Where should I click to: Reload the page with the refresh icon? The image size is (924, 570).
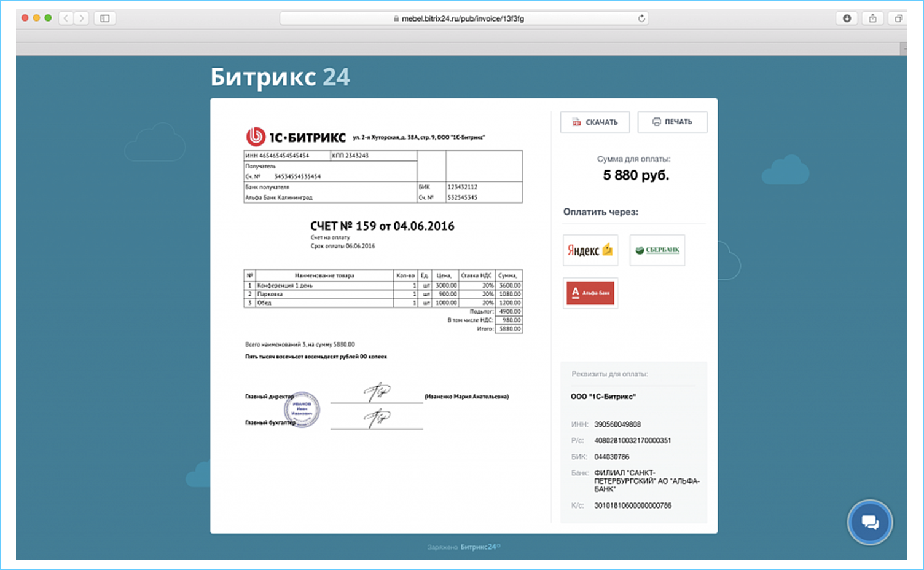point(641,18)
